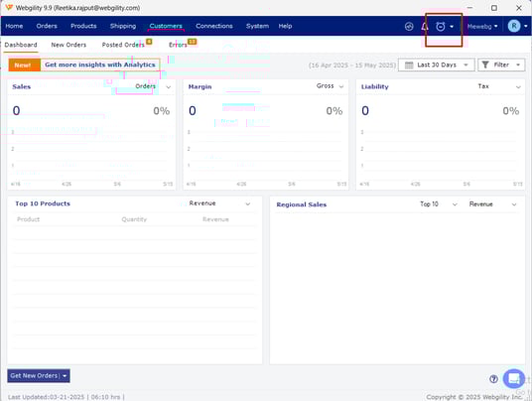
Task: Expand the Last 30 Days dropdown
Action: click(437, 65)
